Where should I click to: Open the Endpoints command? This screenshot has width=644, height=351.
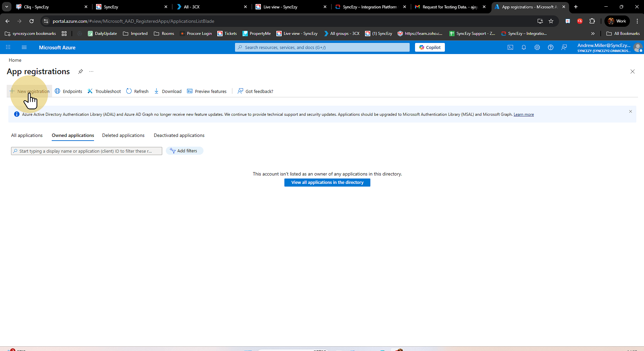click(x=68, y=91)
